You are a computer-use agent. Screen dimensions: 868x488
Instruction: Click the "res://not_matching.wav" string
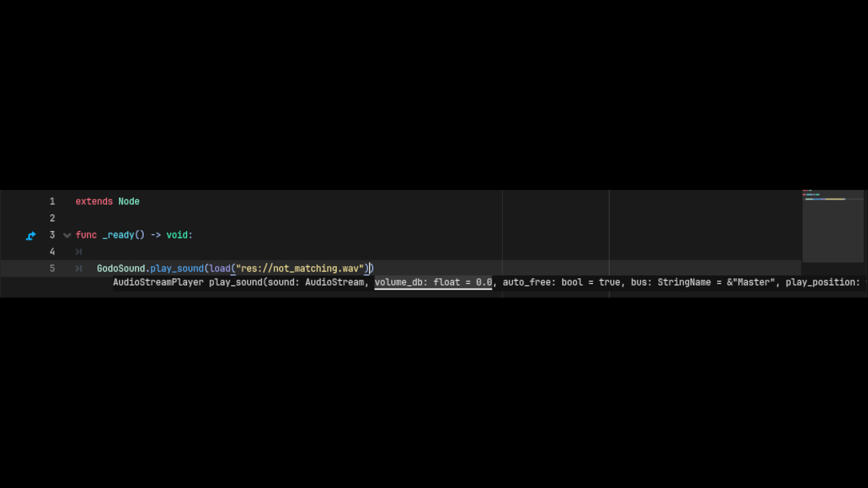(x=300, y=268)
